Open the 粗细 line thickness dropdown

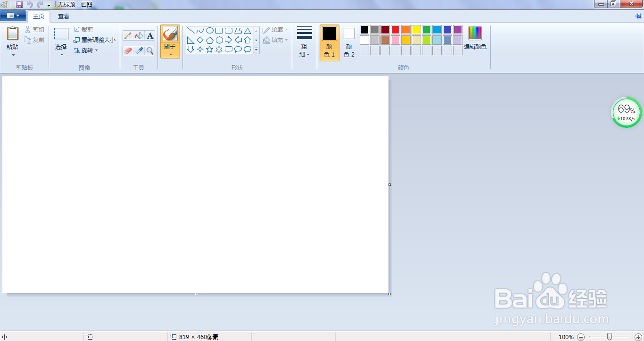(305, 42)
